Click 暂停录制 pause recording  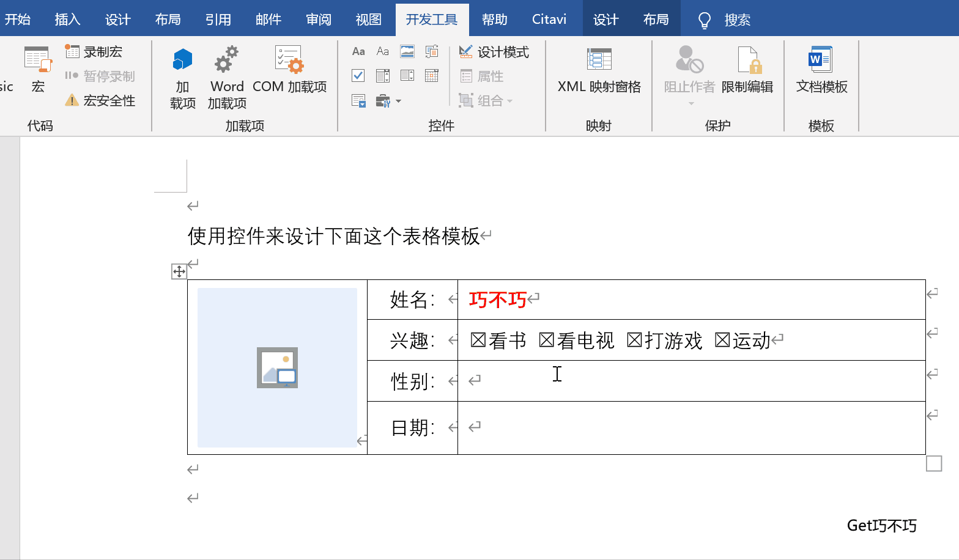100,76
